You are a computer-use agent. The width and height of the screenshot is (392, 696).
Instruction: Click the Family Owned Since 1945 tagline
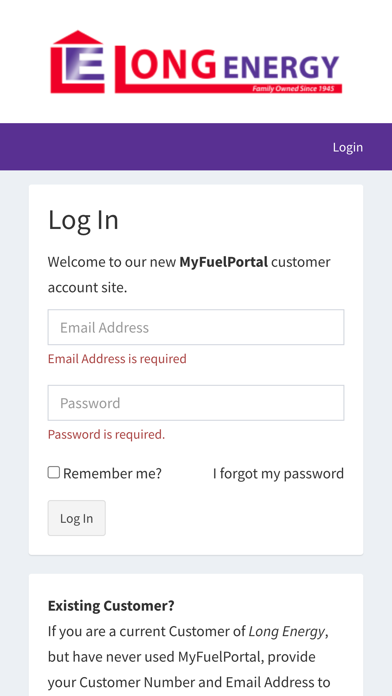pyautogui.click(x=293, y=89)
